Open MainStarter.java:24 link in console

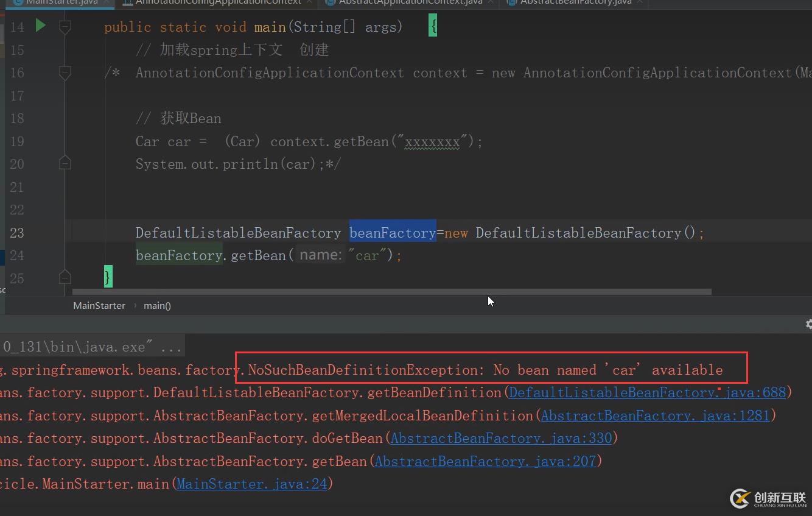click(252, 484)
